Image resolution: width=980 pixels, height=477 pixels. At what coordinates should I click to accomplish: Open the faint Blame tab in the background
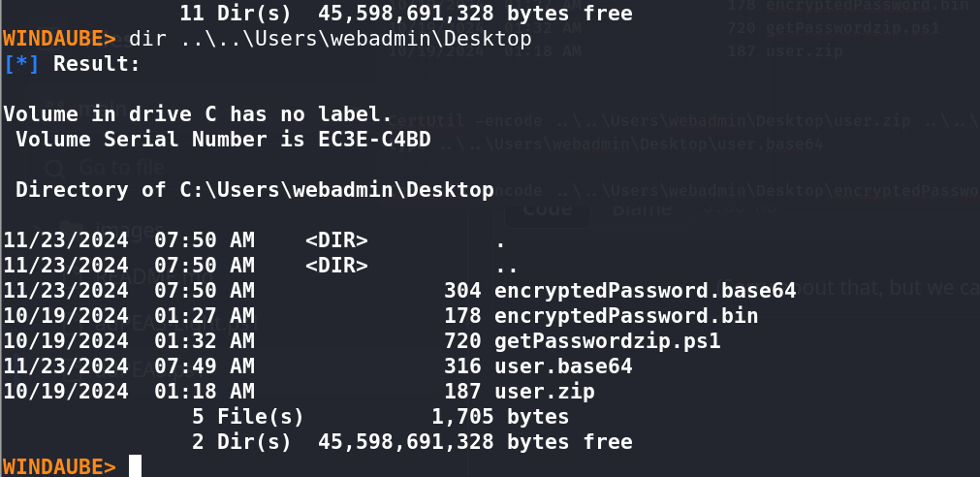coord(642,208)
